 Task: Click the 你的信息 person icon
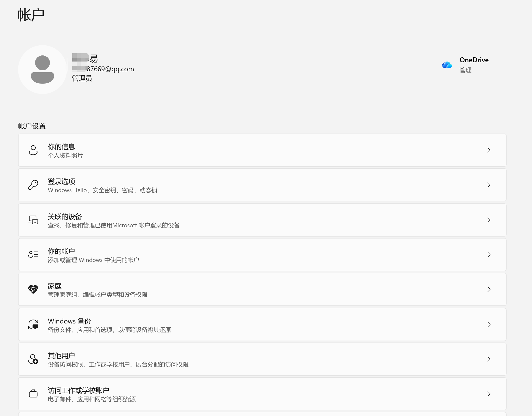pos(33,150)
